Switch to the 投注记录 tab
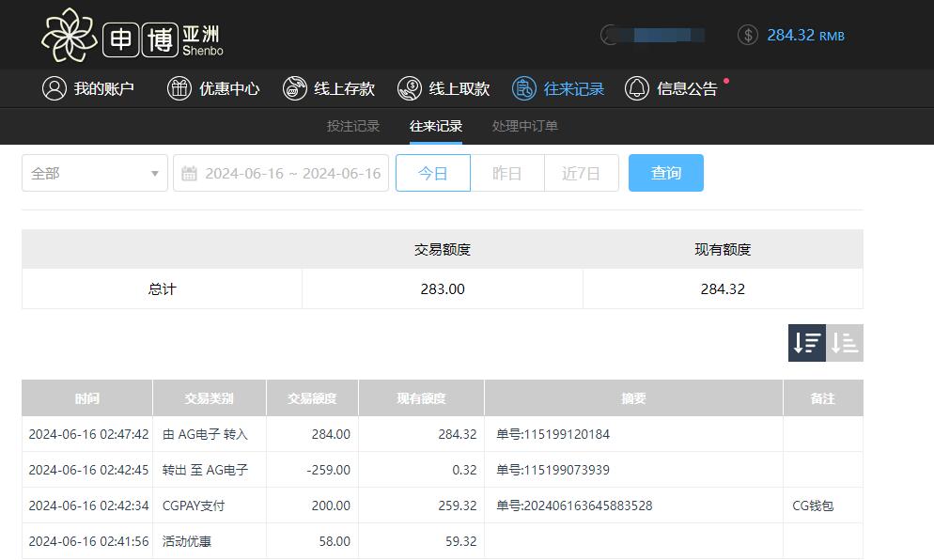This screenshot has height=560, width=934. (x=352, y=125)
